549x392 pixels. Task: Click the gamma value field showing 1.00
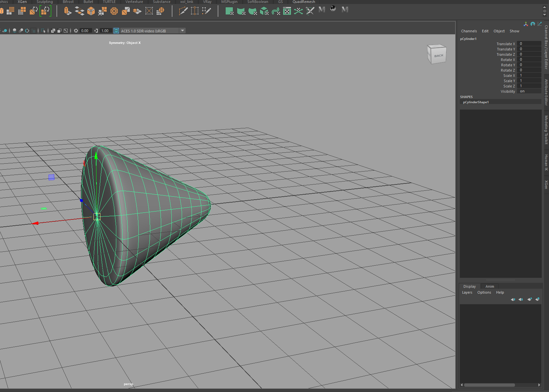[105, 31]
